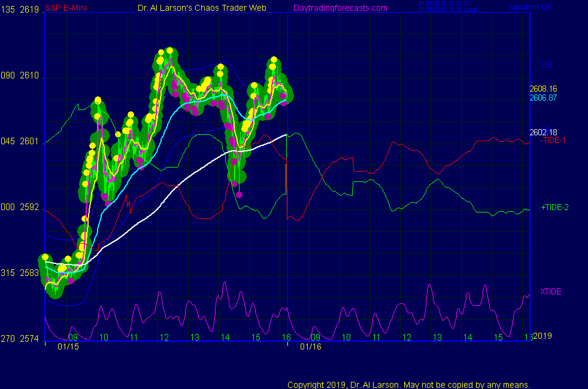
Task: Select the 2592 price axis label
Action: (x=29, y=208)
